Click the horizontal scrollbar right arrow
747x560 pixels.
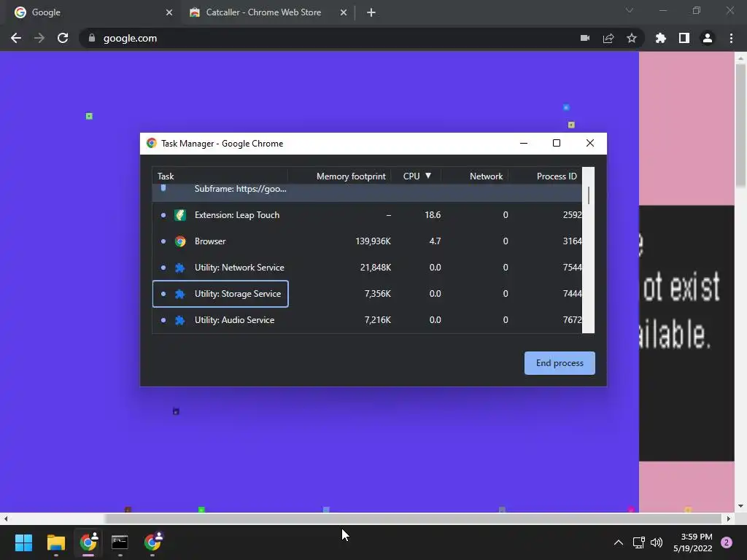pos(729,518)
